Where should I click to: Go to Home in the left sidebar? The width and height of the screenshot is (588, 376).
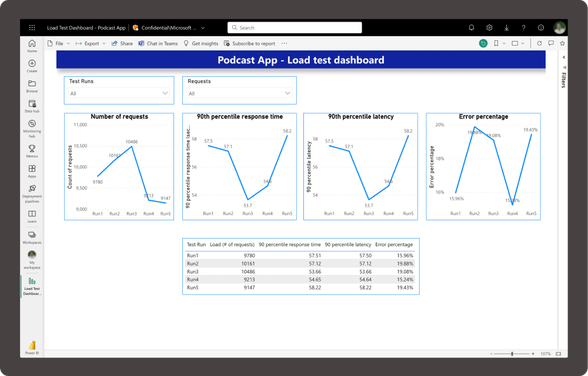click(32, 46)
